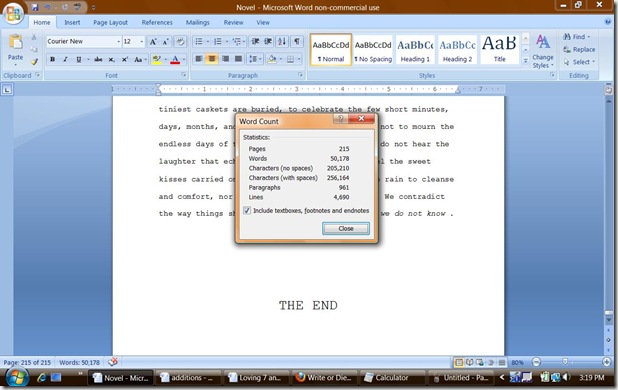Open numbering list dropdown
Image resolution: width=618 pixels, height=390 pixels.
[227, 41]
